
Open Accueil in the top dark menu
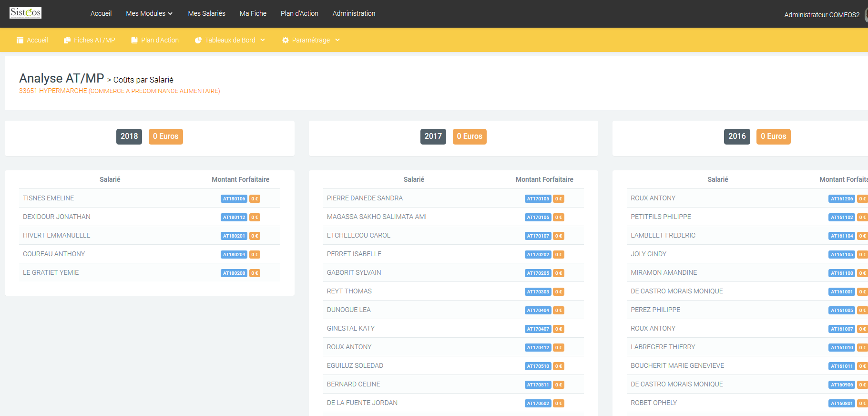pyautogui.click(x=101, y=13)
